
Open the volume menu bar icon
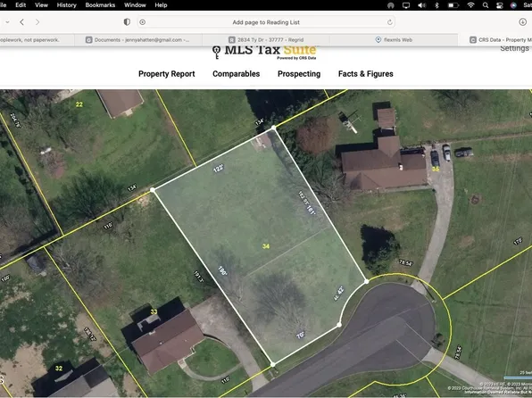pyautogui.click(x=421, y=5)
